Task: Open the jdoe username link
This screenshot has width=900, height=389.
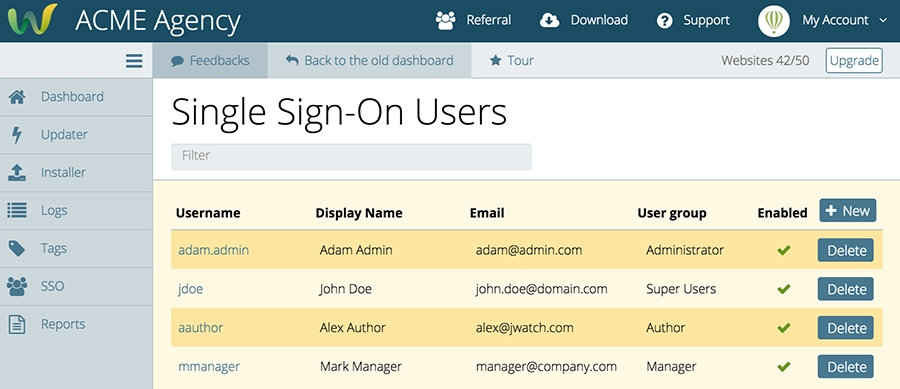Action: (191, 289)
